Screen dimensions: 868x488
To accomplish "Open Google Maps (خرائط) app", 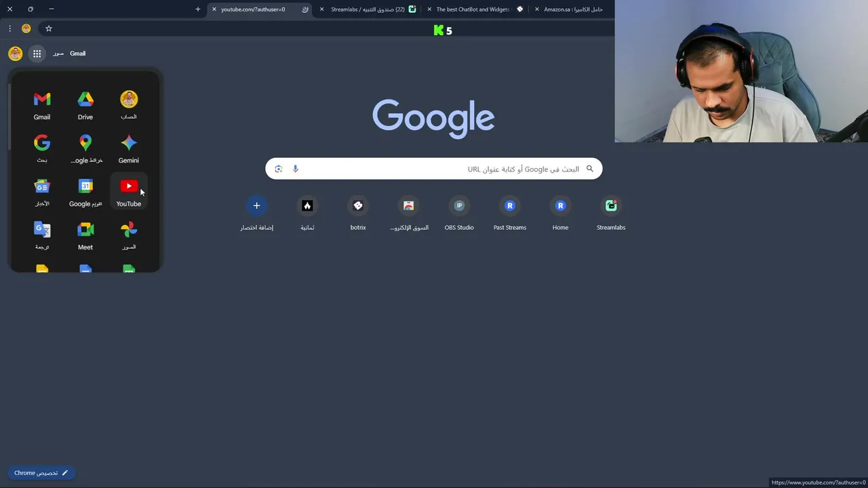I will point(85,149).
